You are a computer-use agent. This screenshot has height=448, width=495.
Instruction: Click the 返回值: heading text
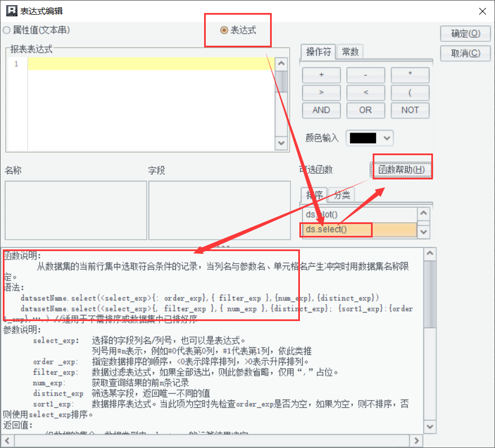click(18, 425)
